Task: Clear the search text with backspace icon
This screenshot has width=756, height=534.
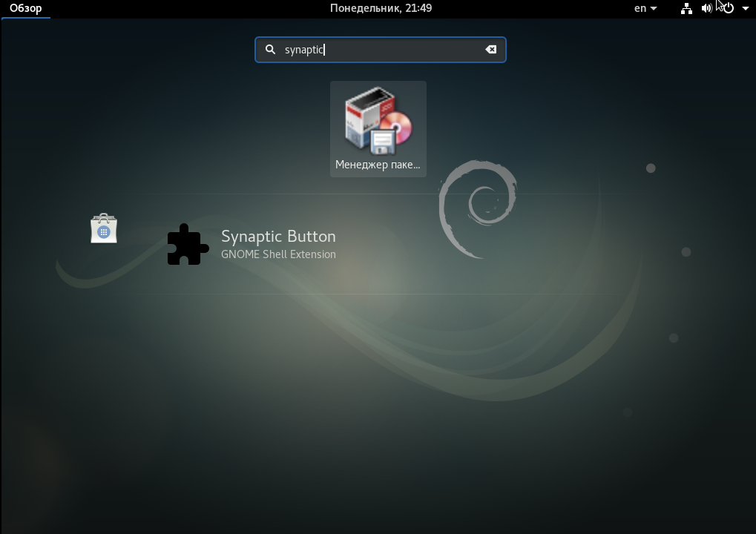Action: point(491,50)
